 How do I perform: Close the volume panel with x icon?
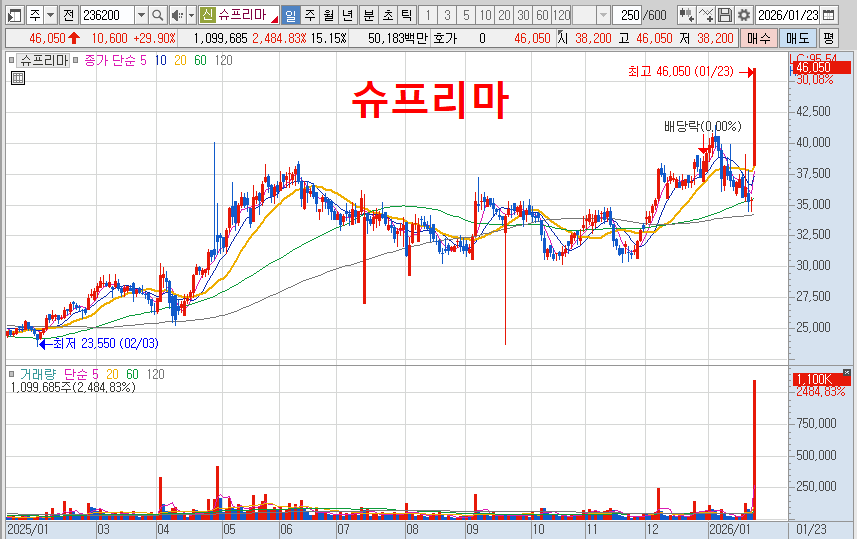tap(847, 372)
